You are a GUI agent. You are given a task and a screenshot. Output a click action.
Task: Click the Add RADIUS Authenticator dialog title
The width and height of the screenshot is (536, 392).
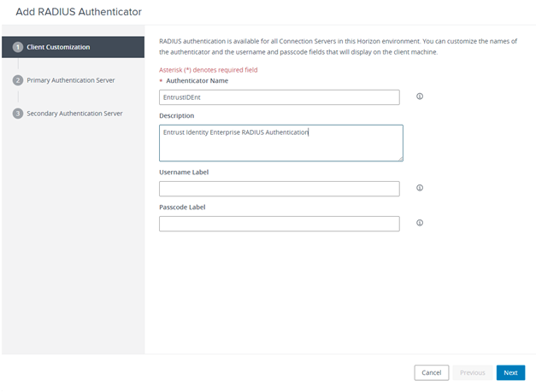click(x=79, y=12)
